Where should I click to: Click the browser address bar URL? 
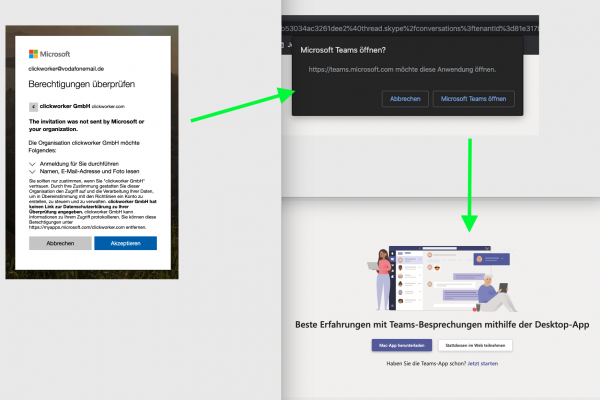[410, 29]
